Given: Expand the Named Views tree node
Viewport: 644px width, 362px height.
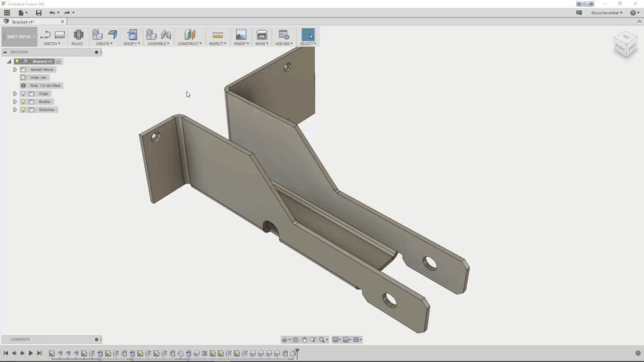Looking at the screenshot, I should point(15,70).
